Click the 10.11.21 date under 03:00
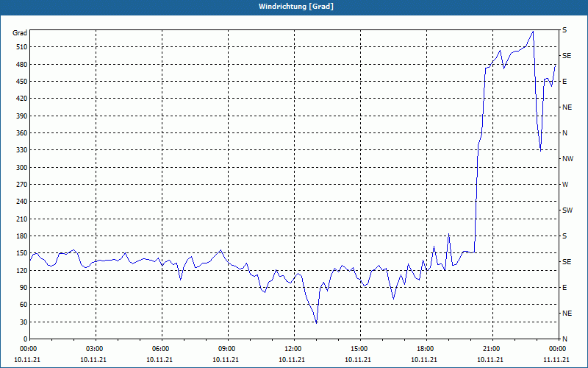Image resolution: width=588 pixels, height=368 pixels. pos(93,360)
